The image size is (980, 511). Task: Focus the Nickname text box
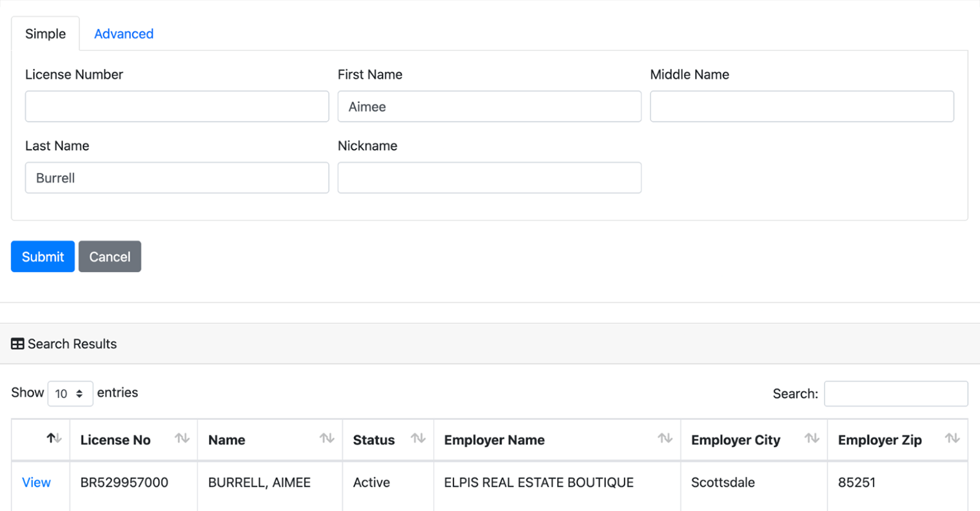point(489,178)
